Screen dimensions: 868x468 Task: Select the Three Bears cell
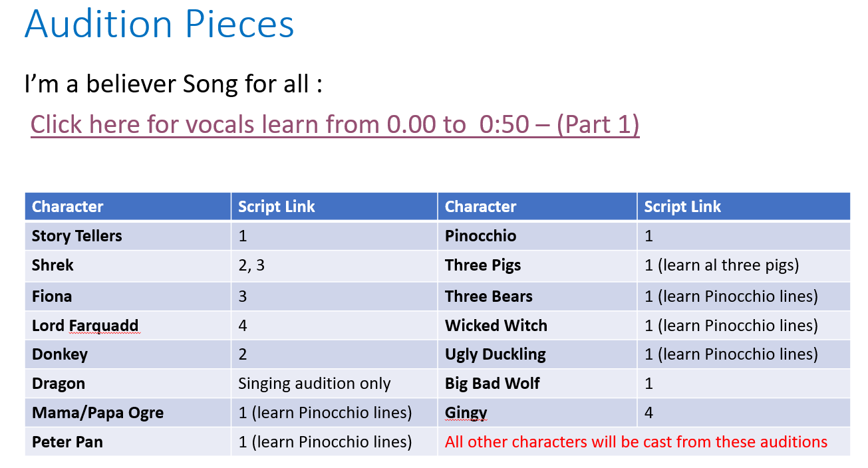click(x=537, y=296)
